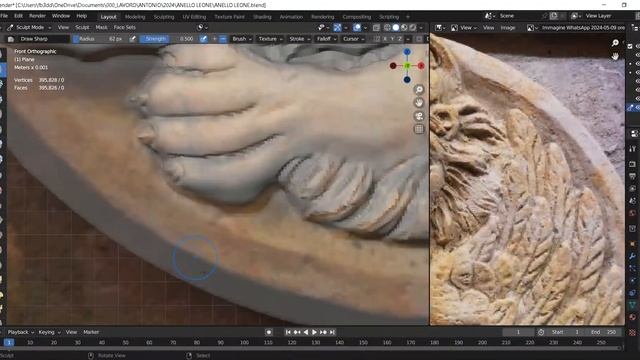The width and height of the screenshot is (640, 360).
Task: Toggle X-ray display mode
Action: coord(376,27)
